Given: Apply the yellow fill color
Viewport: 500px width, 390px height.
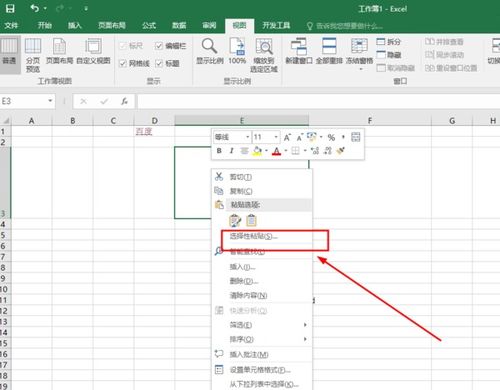Looking at the screenshot, I should pyautogui.click(x=257, y=151).
